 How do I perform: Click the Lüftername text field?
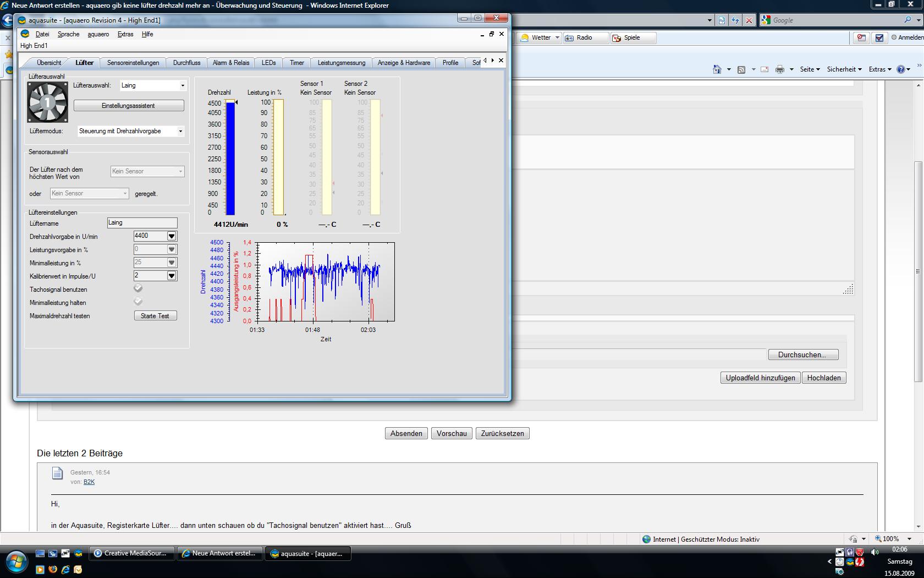click(142, 223)
